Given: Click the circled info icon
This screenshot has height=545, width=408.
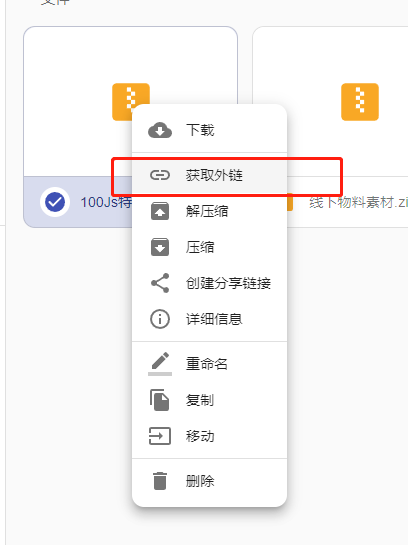Looking at the screenshot, I should coord(160,319).
